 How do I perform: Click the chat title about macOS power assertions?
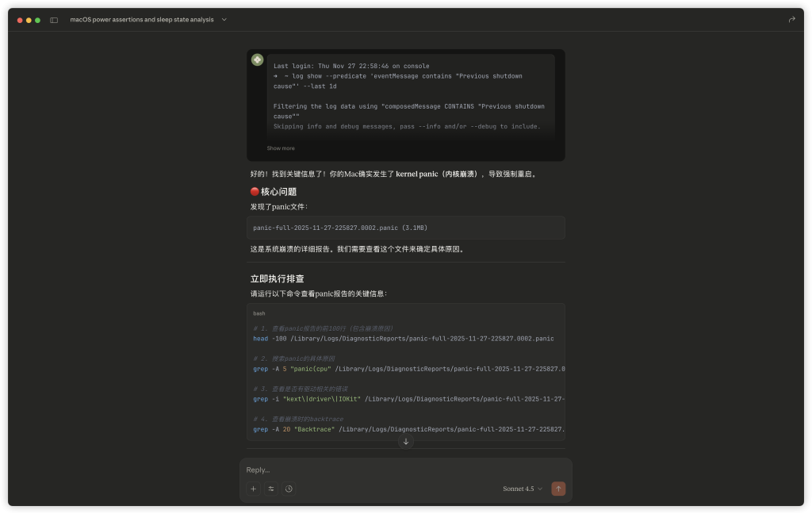click(x=141, y=20)
